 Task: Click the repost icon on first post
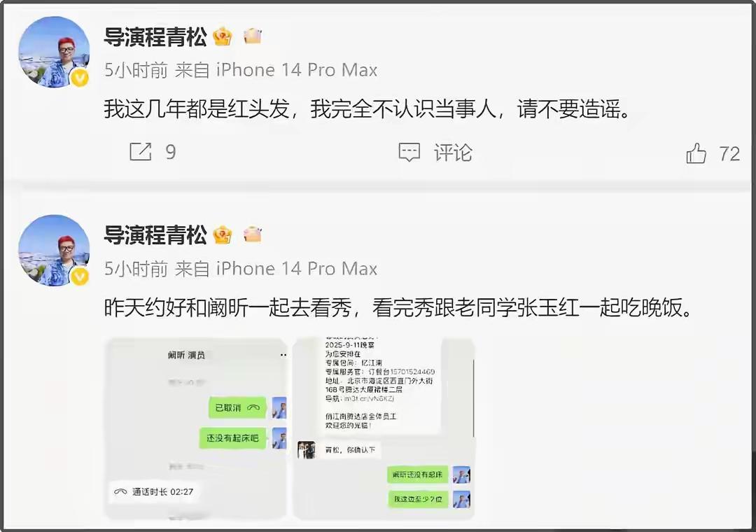click(141, 152)
